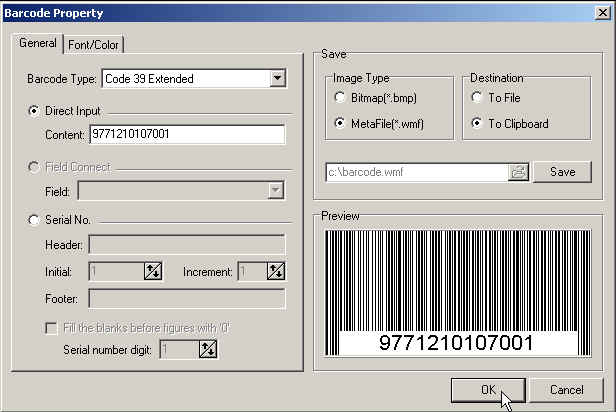
Task: Set destination to To File
Action: [x=480, y=98]
